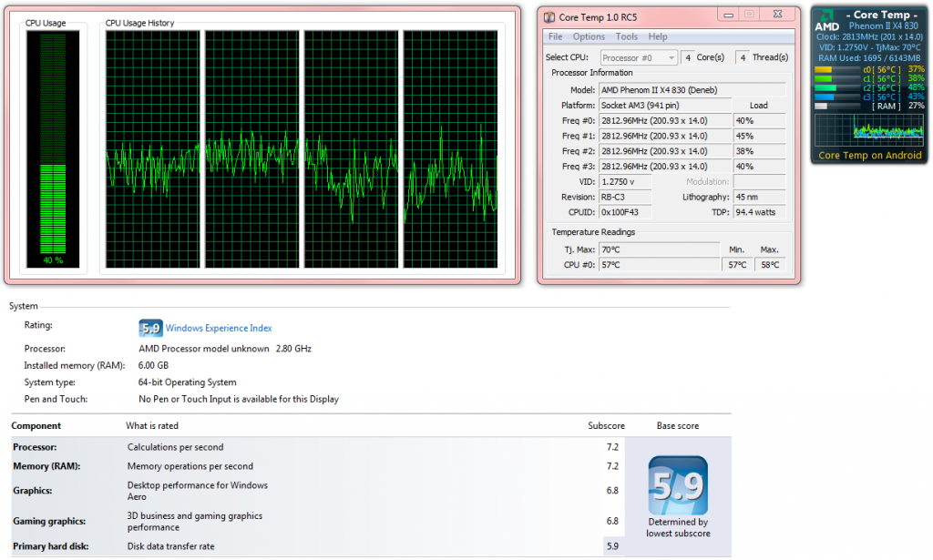This screenshot has width=933, height=560.
Task: Click the 'Phenom II X4 830' text in gadget
Action: click(x=883, y=26)
